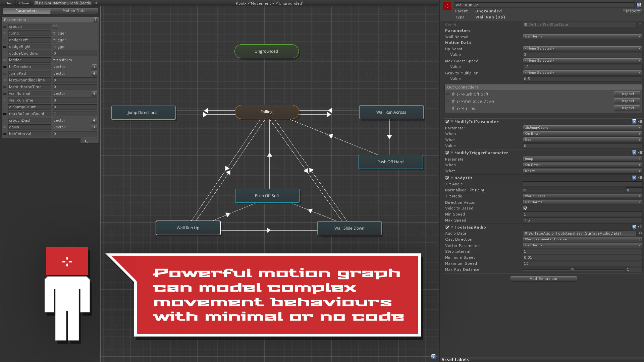Open object picker for VerticalWallRunState script

(640, 24)
